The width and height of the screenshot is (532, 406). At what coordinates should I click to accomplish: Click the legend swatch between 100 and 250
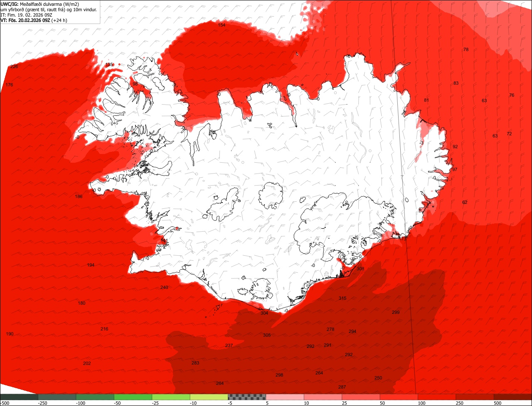pyautogui.click(x=437, y=397)
